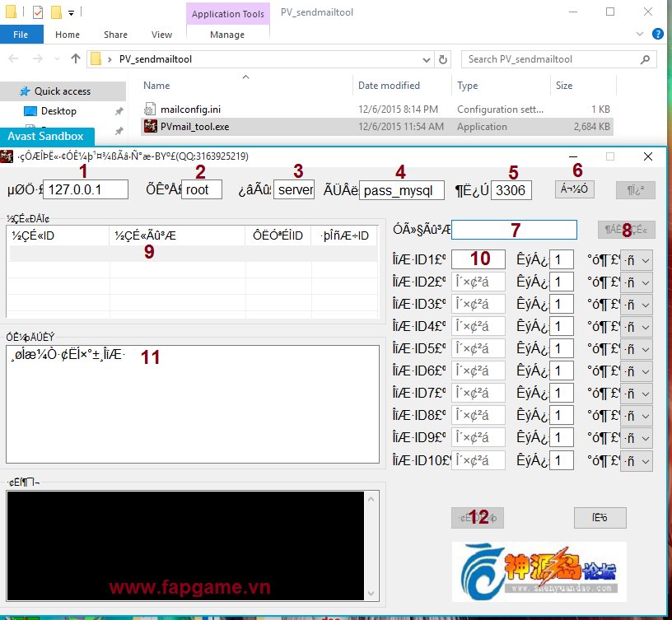Click the PVmail_tool.exe application icon

(151, 127)
